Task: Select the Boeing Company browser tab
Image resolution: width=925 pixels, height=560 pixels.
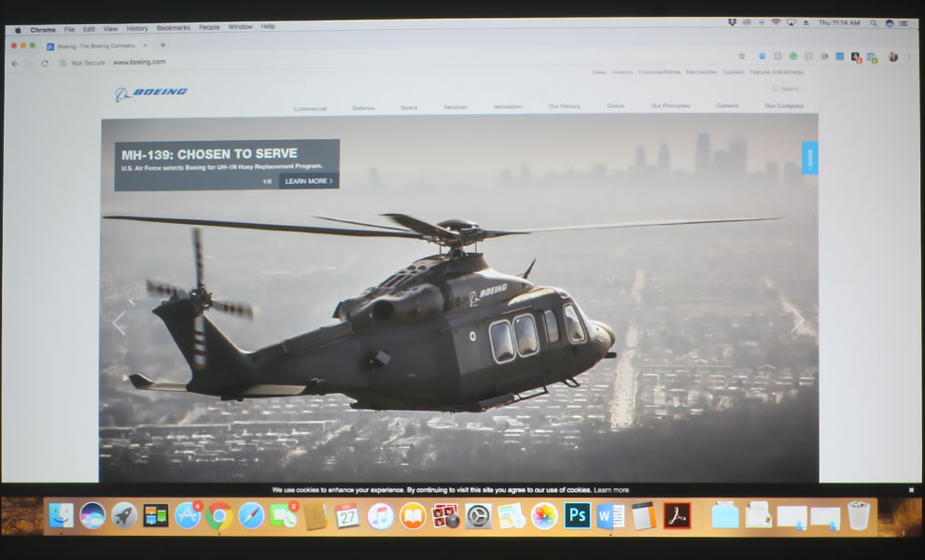Action: [x=96, y=46]
